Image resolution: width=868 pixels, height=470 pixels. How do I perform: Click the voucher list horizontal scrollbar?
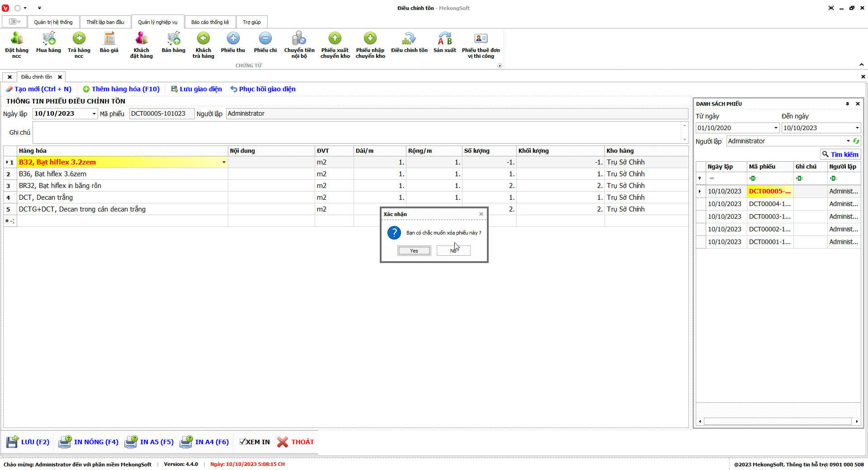(778, 421)
